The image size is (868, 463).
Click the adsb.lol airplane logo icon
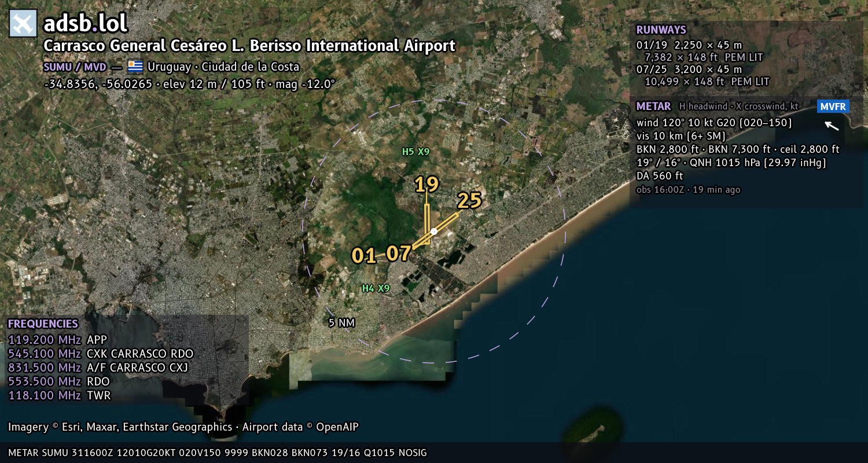pos(23,23)
